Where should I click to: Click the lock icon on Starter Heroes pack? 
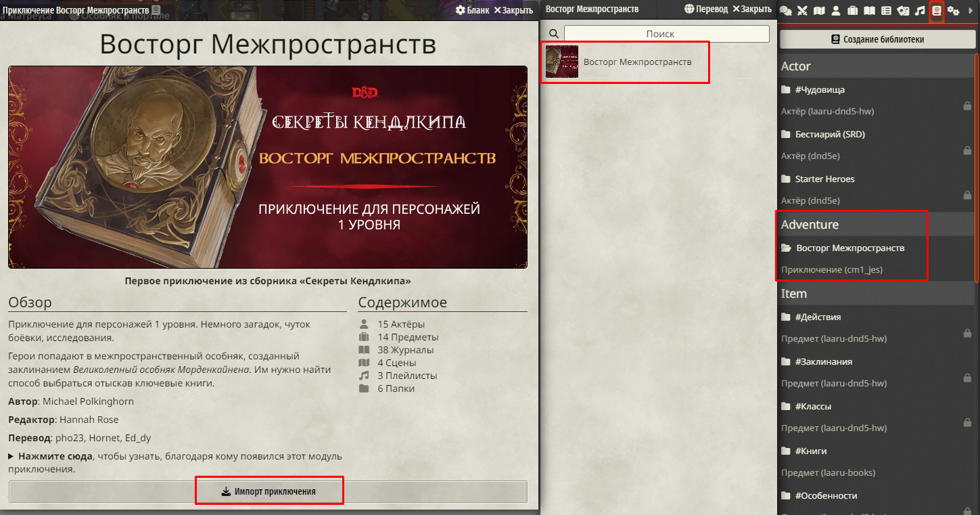(967, 195)
